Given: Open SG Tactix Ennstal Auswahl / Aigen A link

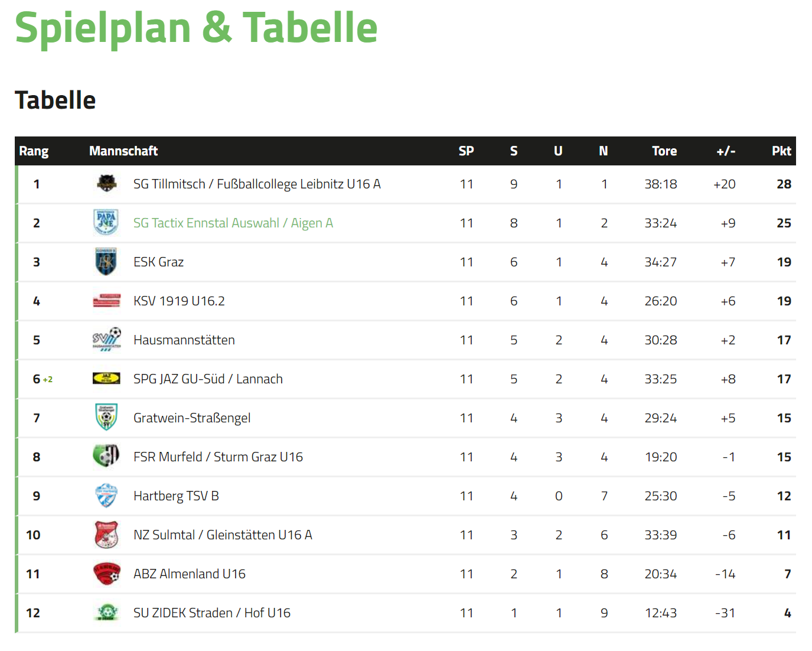Looking at the screenshot, I should point(233,223).
